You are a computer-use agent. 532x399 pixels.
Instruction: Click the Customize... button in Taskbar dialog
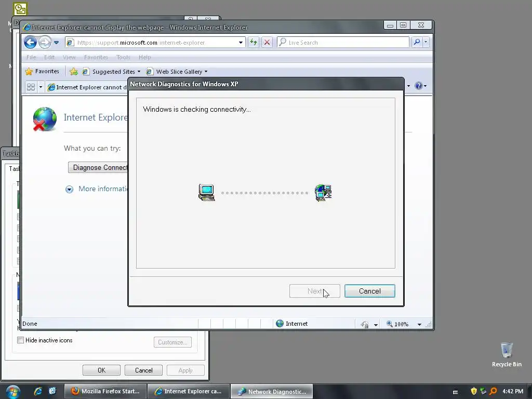click(x=172, y=342)
